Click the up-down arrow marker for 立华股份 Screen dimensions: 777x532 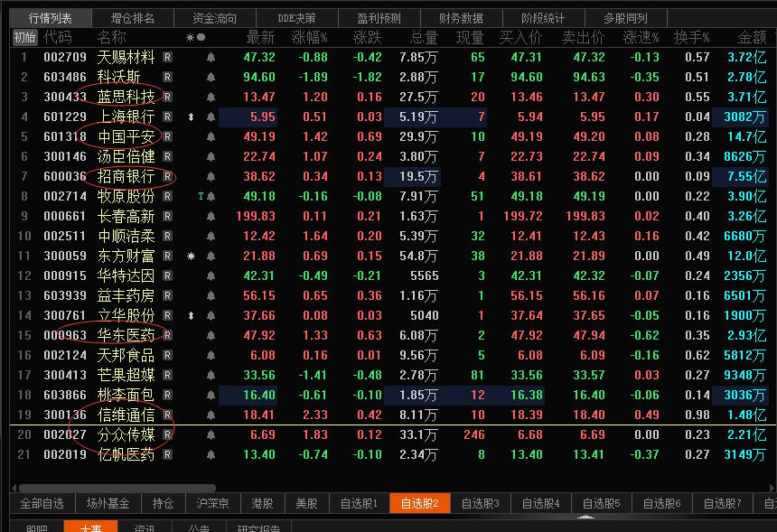(x=191, y=315)
